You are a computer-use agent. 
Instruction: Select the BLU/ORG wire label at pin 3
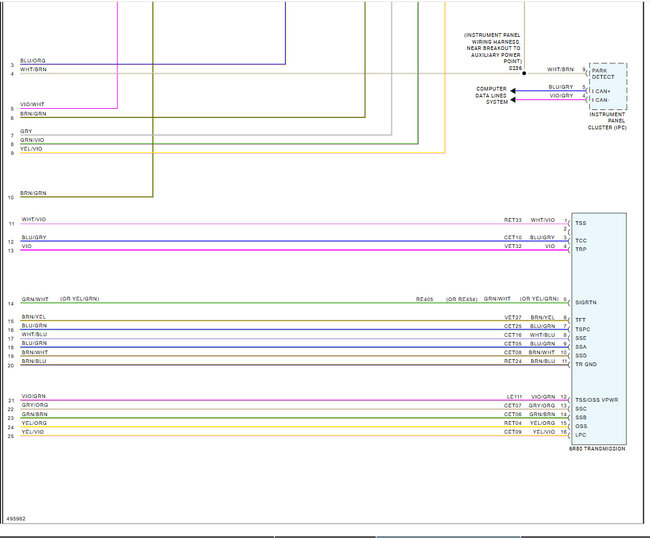(x=33, y=61)
